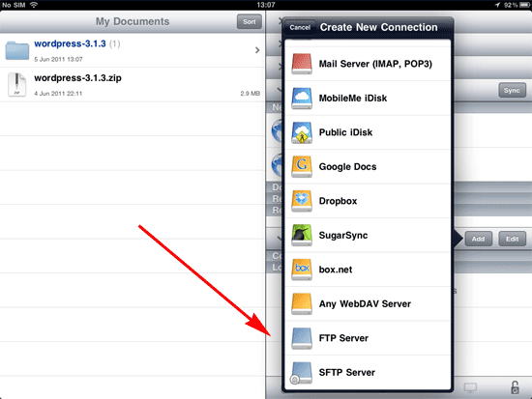
Task: Tap the clock showing 13:07
Action: [266, 5]
